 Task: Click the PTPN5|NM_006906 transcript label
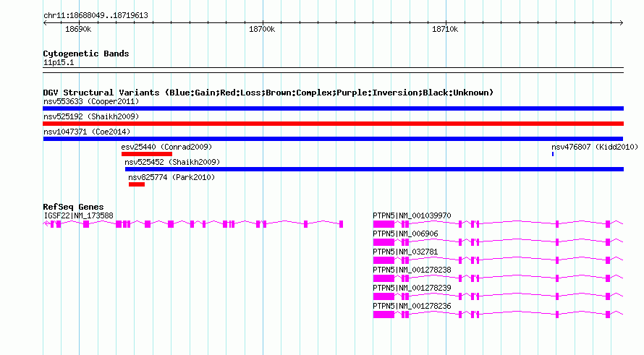click(x=405, y=234)
